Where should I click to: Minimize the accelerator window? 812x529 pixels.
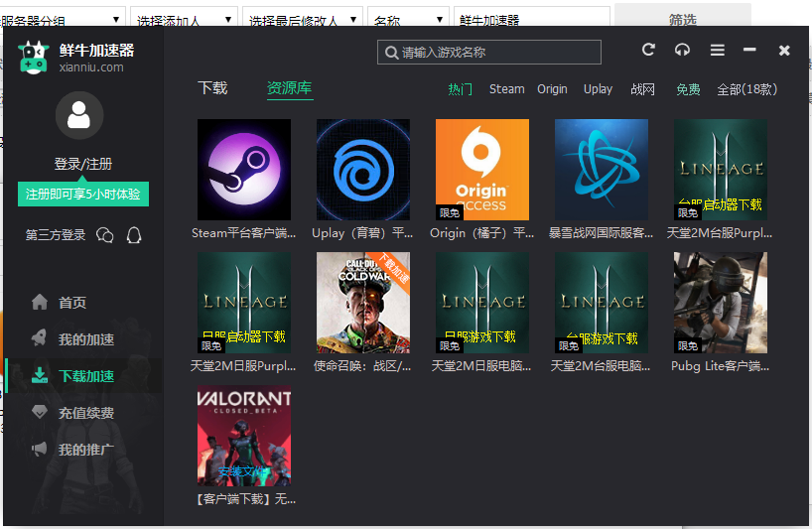click(x=749, y=50)
